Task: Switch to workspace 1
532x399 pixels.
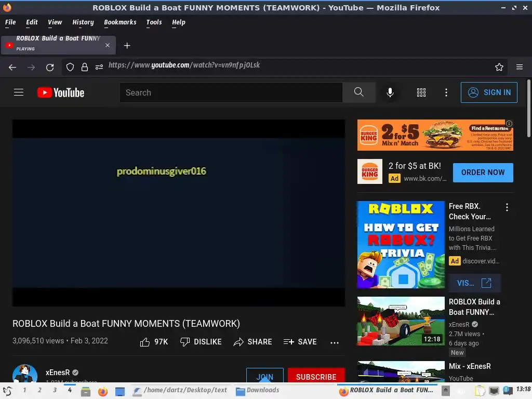Action: (24, 390)
